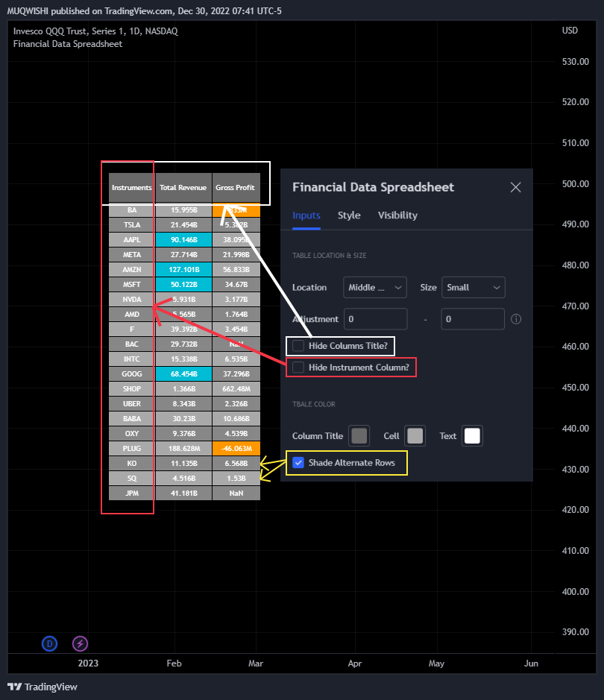
Task: Click the JPM instrument cell
Action: click(x=132, y=493)
